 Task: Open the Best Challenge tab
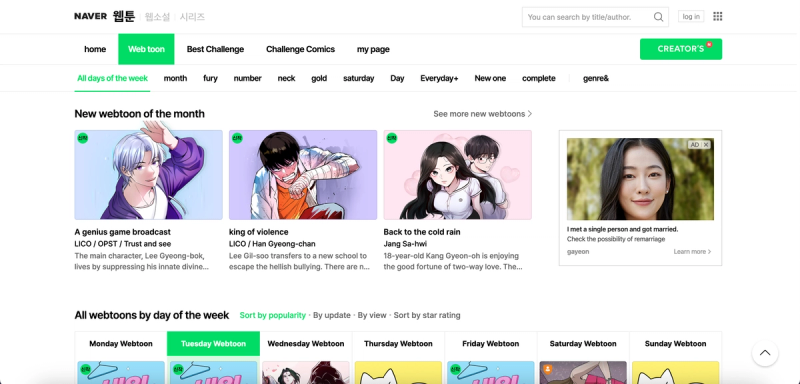[215, 49]
